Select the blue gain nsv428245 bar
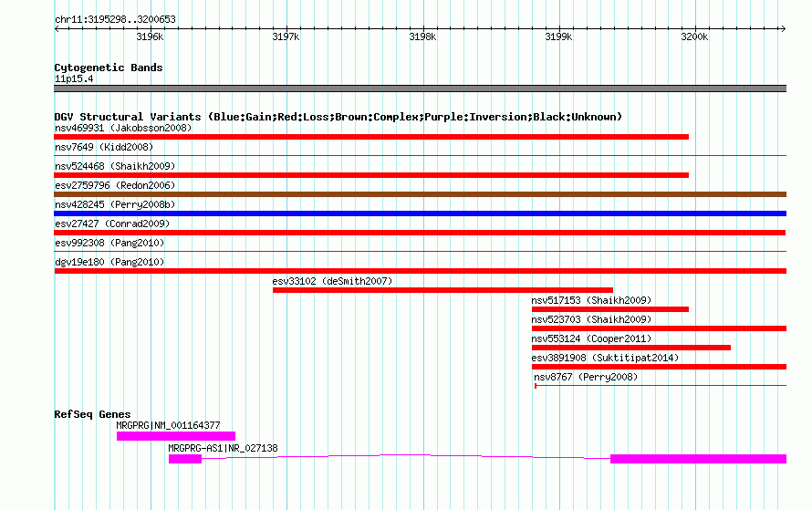 (x=420, y=213)
